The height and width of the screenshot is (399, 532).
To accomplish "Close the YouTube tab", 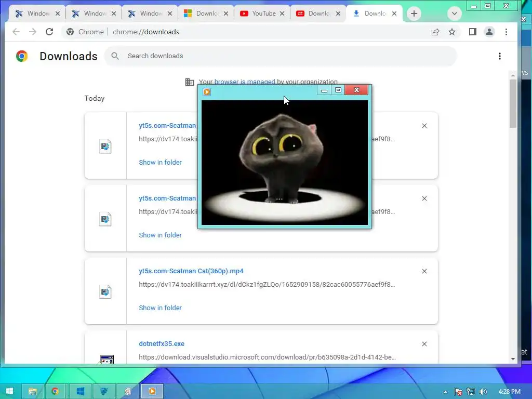I will click(x=282, y=14).
